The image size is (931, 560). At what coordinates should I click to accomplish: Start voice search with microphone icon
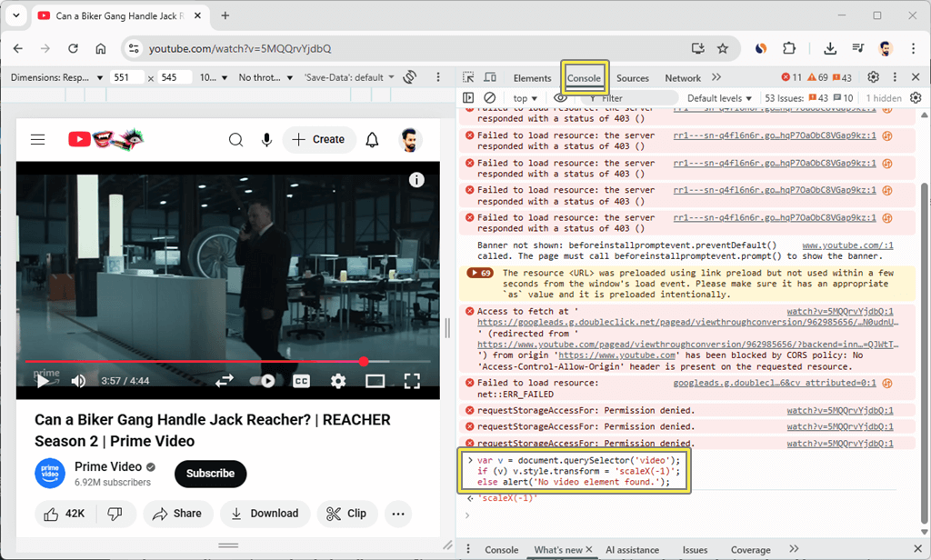(x=266, y=140)
